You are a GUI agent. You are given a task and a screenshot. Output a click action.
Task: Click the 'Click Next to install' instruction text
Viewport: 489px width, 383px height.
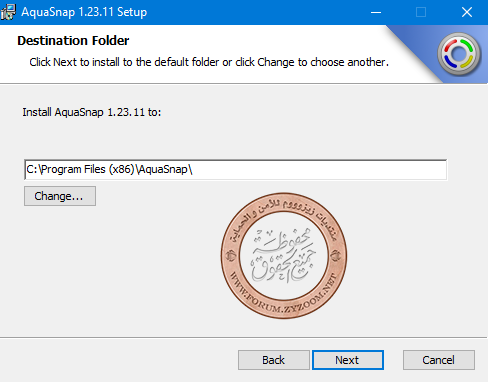click(x=209, y=62)
